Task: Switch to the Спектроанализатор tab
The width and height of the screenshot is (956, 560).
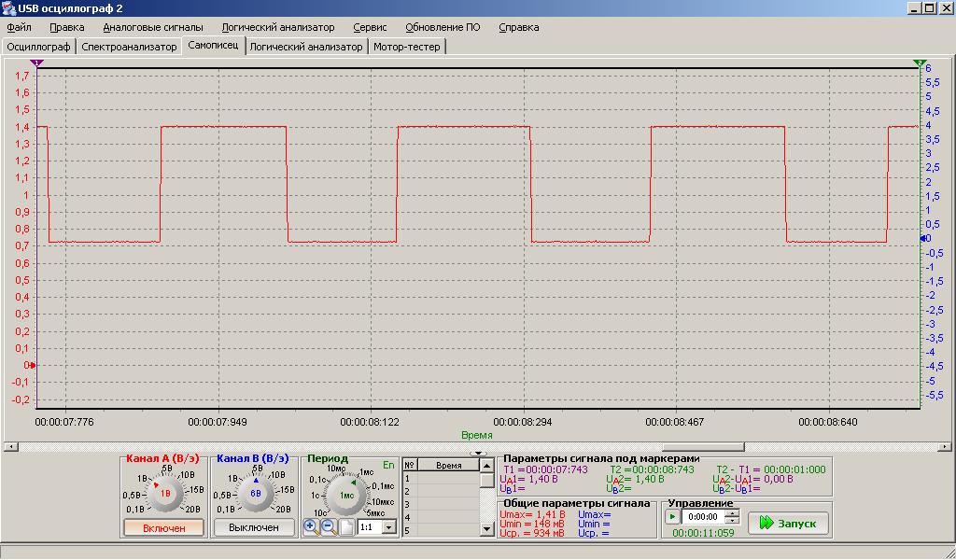Action: (129, 46)
